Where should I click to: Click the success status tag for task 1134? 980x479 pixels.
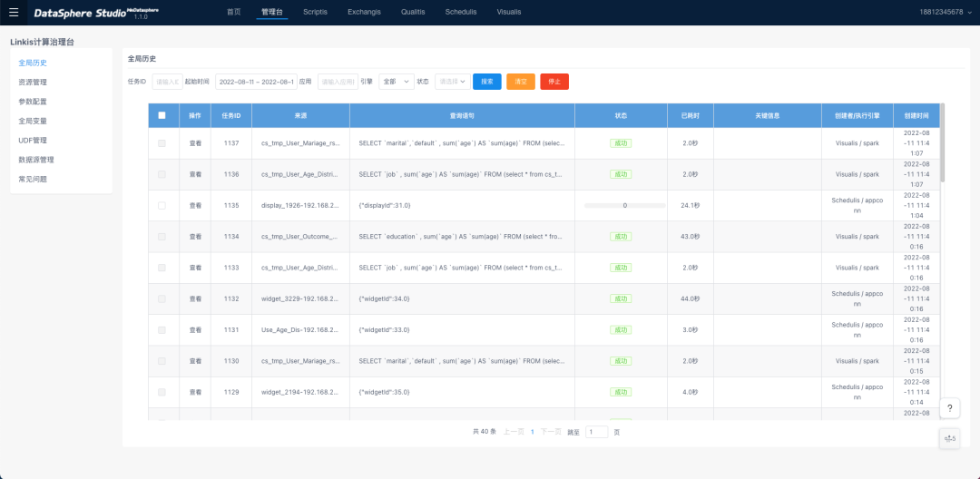click(621, 237)
